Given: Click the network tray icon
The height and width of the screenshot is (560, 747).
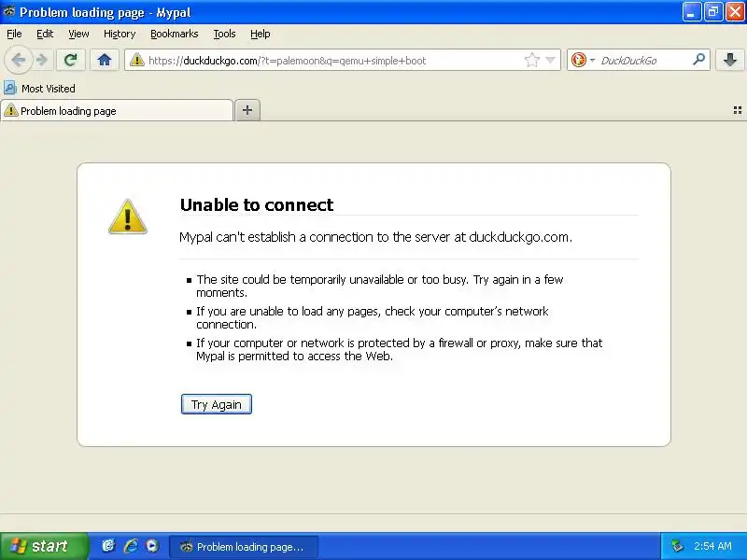Looking at the screenshot, I should click(677, 546).
